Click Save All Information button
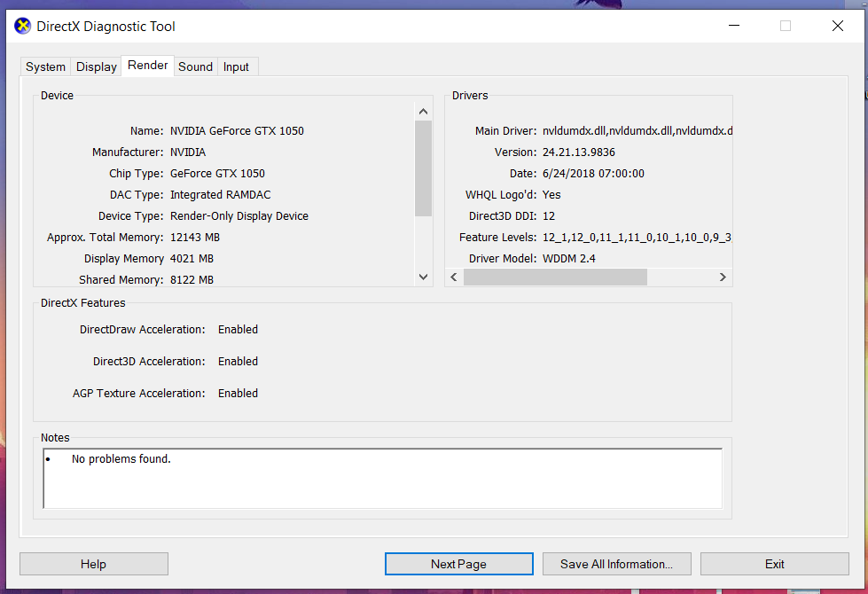Screen dimensions: 868x594 tap(617, 564)
